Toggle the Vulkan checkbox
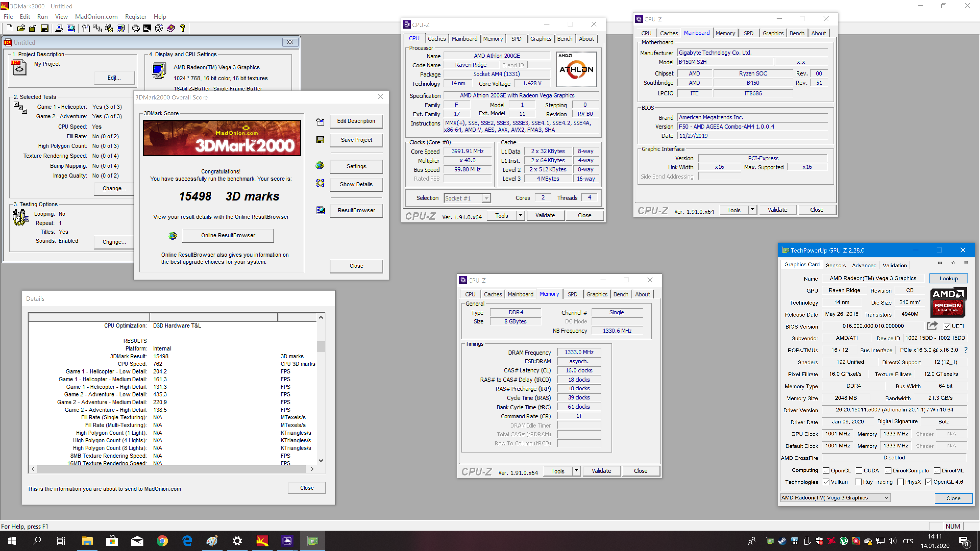Viewport: 980px width, 551px height. click(x=826, y=482)
